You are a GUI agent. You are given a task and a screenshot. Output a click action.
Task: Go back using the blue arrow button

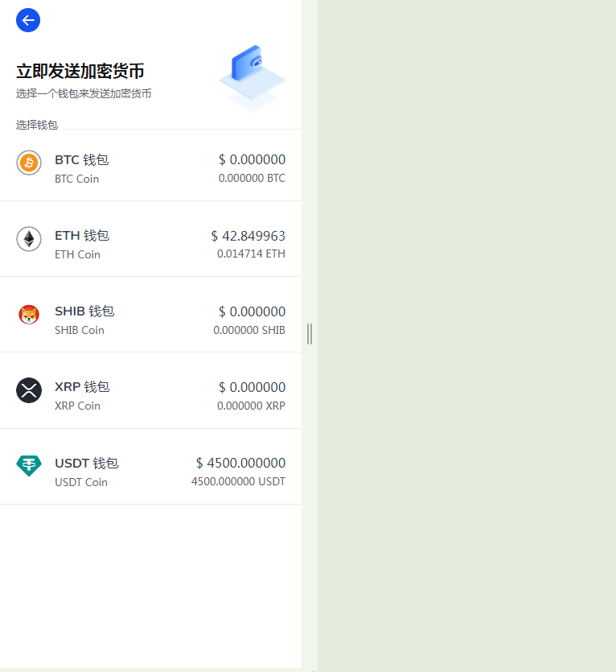[x=28, y=20]
